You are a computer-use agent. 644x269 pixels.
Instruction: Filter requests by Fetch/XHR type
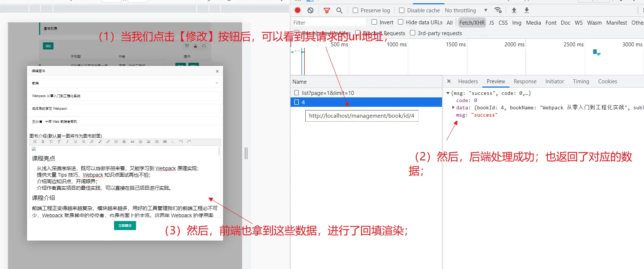472,22
